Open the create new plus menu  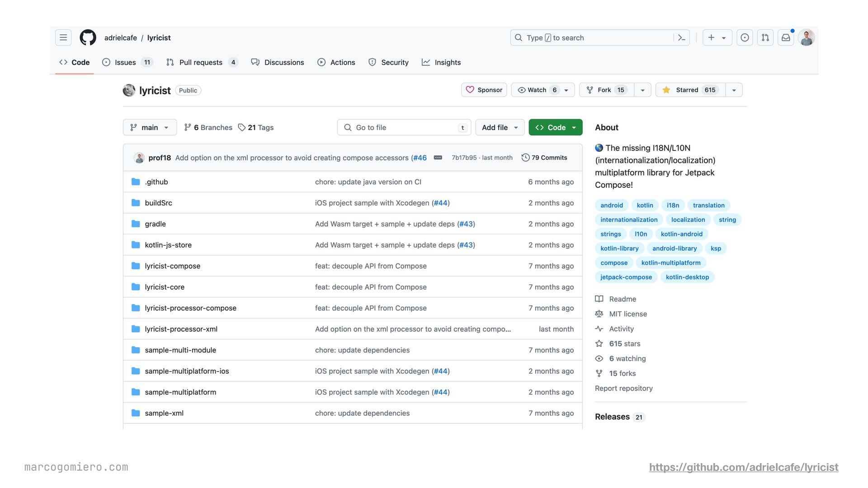717,38
